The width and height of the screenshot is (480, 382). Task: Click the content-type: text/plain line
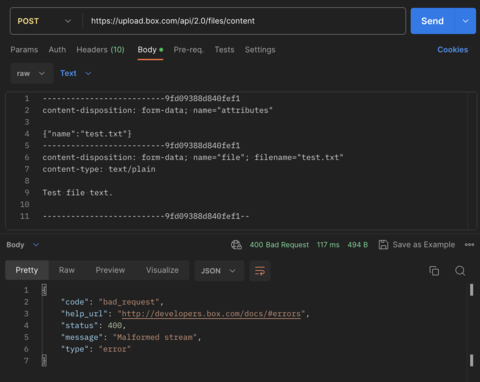point(99,169)
